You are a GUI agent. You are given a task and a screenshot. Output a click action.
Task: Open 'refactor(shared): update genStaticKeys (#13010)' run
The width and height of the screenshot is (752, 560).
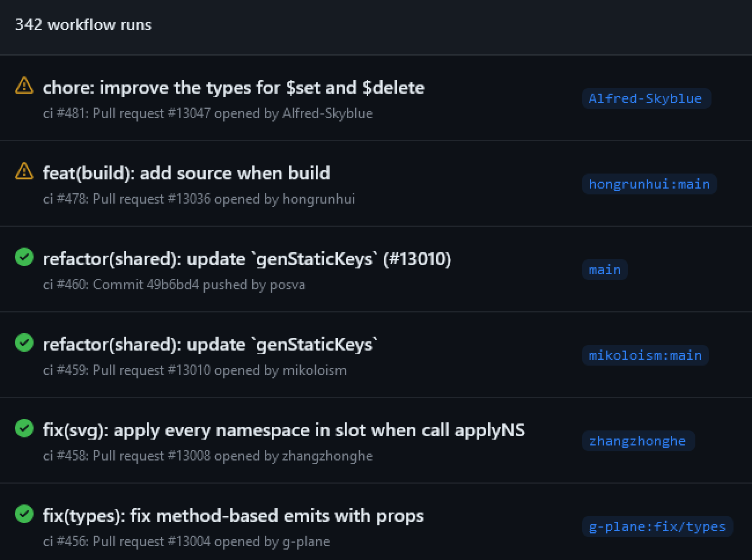pyautogui.click(x=246, y=259)
